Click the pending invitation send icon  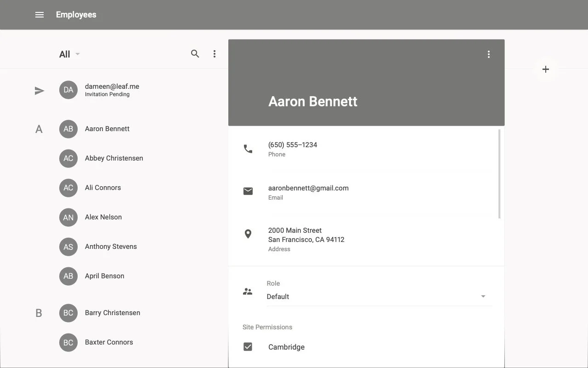click(40, 91)
